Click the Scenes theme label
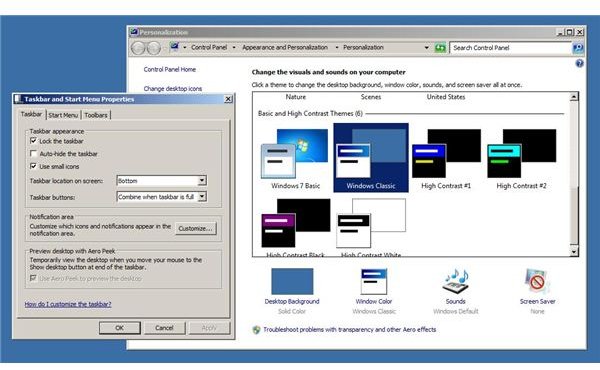The height and width of the screenshot is (370, 600). (371, 97)
